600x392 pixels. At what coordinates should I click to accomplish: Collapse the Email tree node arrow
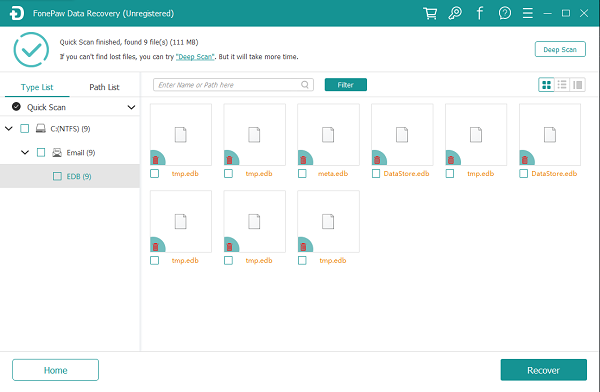tap(25, 153)
